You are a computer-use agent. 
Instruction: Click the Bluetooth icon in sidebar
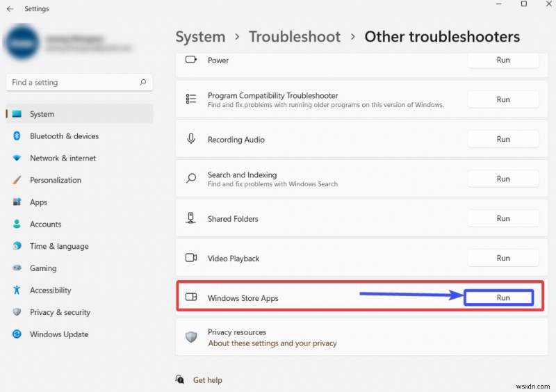(17, 136)
